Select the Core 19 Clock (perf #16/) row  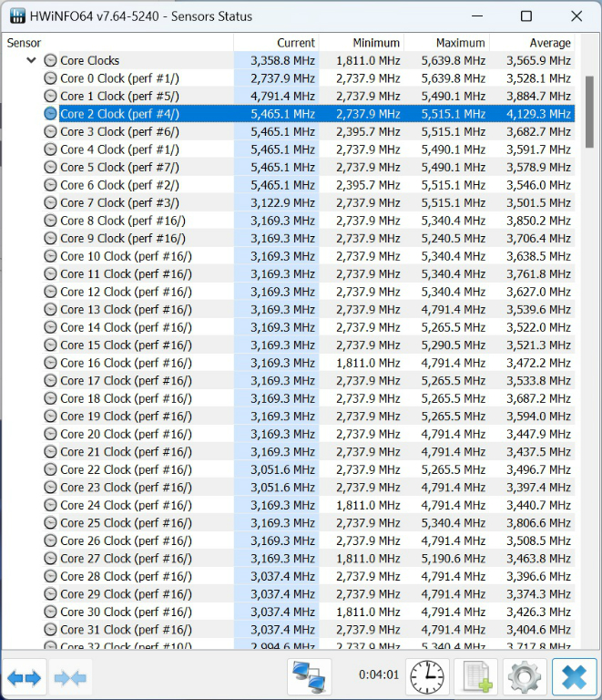[x=309, y=416]
